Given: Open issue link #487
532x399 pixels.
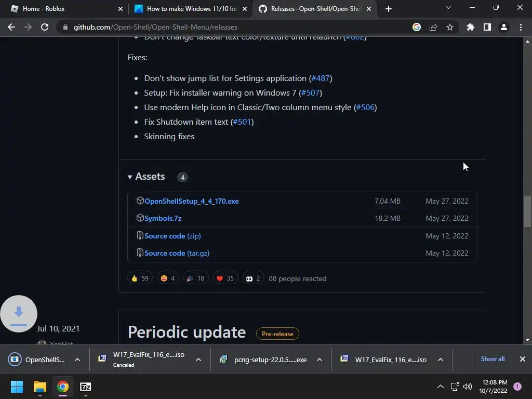Looking at the screenshot, I should click(x=321, y=78).
